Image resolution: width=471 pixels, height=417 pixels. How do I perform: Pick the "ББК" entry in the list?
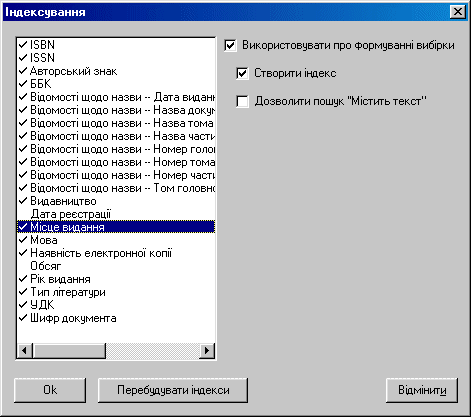[x=116, y=84]
